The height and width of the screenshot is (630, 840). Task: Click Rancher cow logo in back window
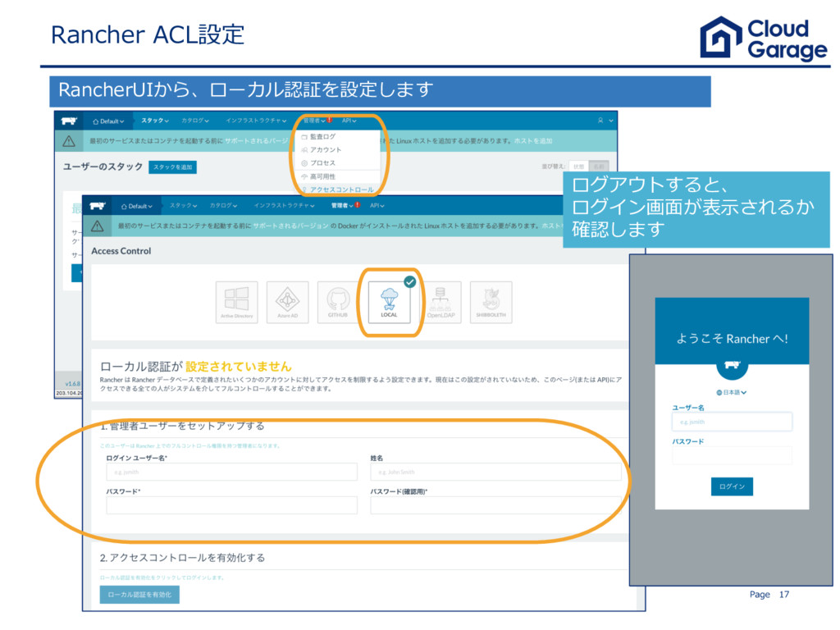click(69, 121)
